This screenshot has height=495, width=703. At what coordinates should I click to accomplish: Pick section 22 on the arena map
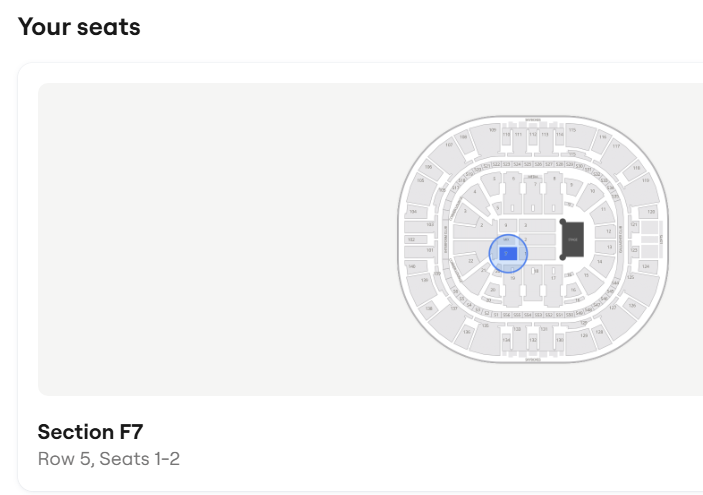tap(470, 260)
